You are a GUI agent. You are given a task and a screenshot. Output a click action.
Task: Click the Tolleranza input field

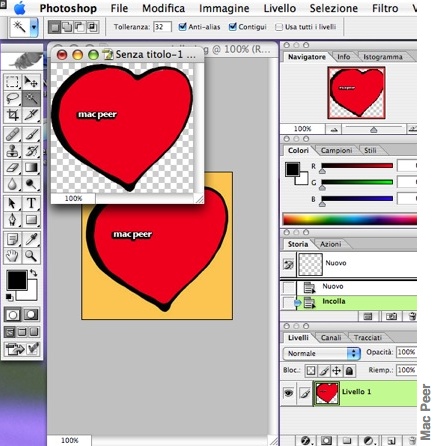coord(162,27)
